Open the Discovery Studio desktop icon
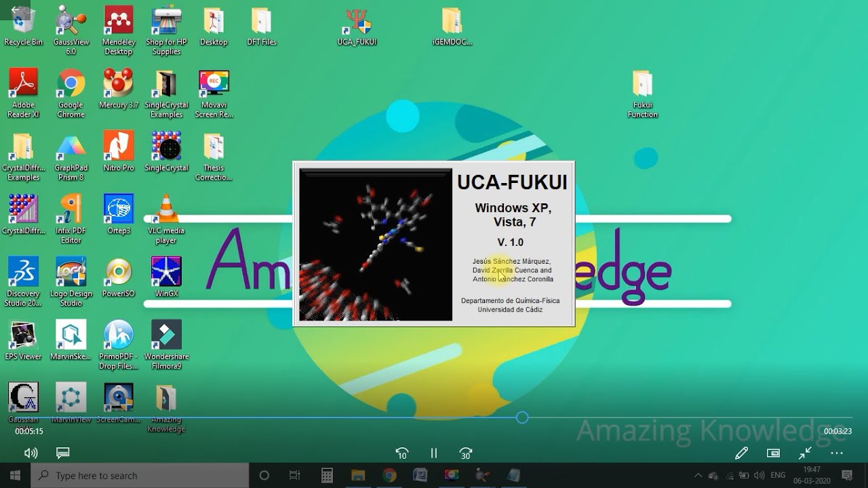 tap(23, 281)
